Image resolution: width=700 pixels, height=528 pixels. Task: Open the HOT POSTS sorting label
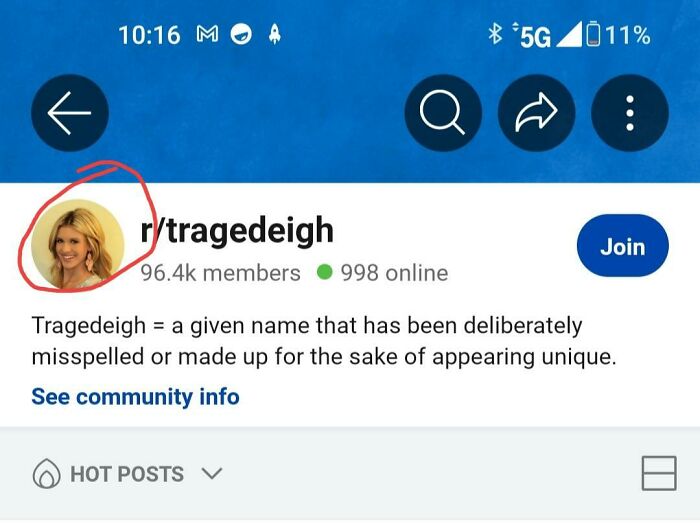[127, 474]
